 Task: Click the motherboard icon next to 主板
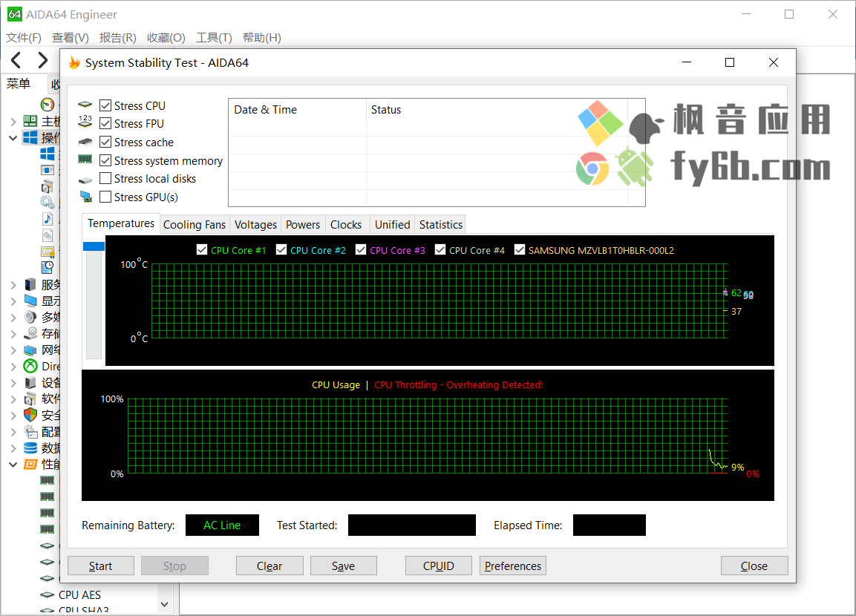(x=30, y=121)
